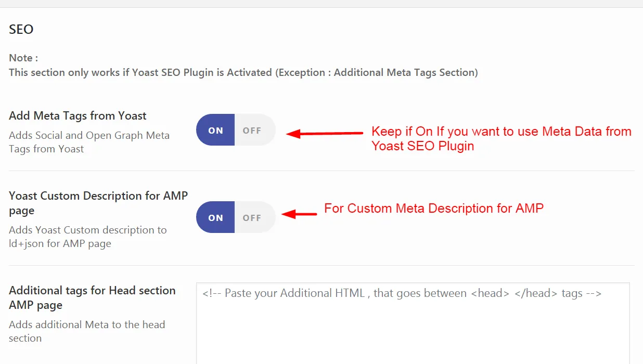Viewport: 643px width, 364px height.
Task: Click the SEO section heading
Action: coord(21,30)
